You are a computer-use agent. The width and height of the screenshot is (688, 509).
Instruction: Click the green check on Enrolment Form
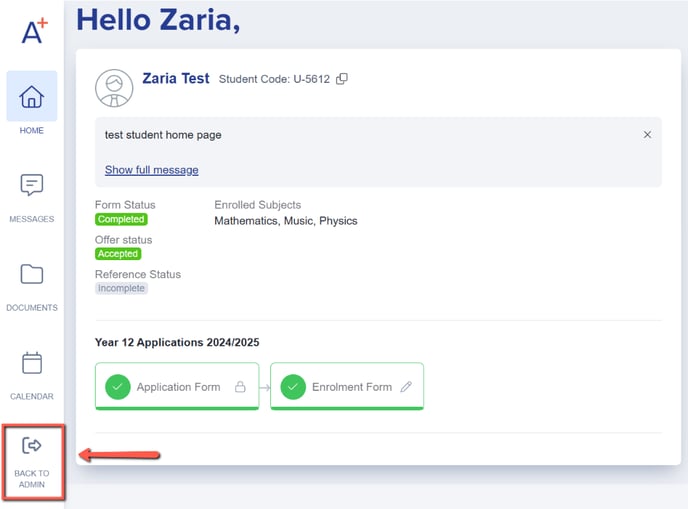[x=293, y=387]
